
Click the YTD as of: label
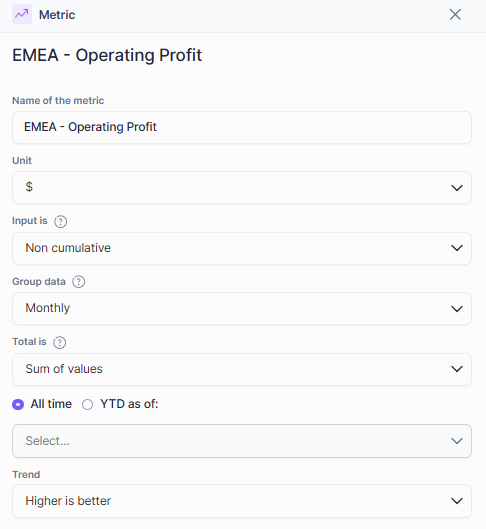[x=129, y=404]
